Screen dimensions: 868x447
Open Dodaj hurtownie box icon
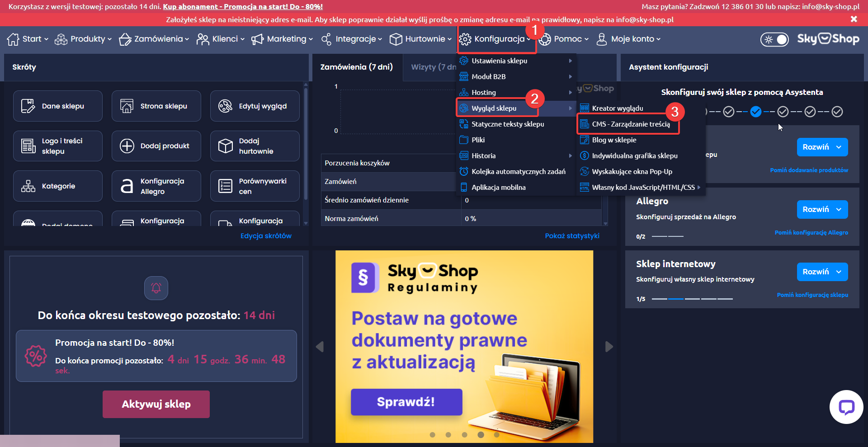click(x=225, y=146)
